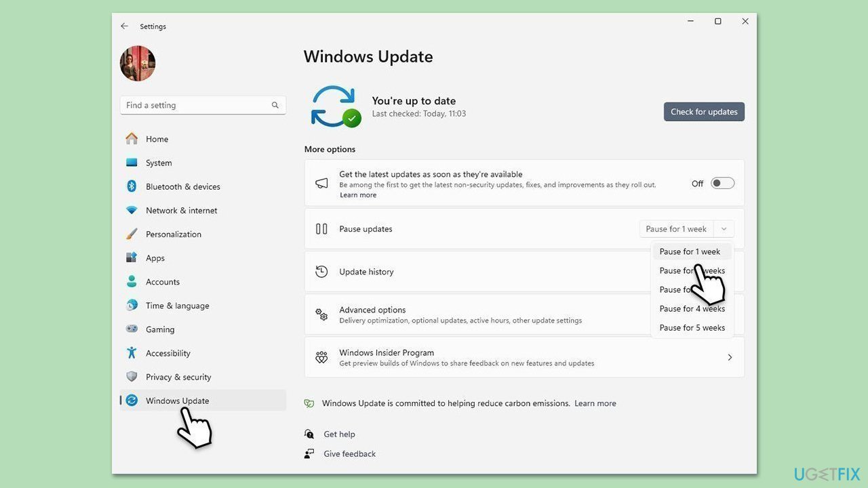This screenshot has width=868, height=488.
Task: Click the Time & language globe icon
Action: (132, 305)
